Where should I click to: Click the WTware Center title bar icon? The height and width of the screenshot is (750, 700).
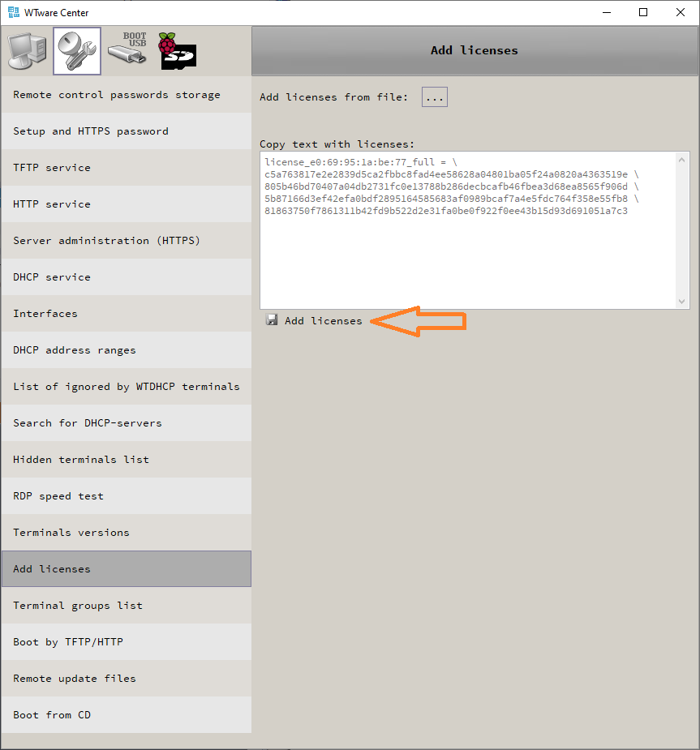13,12
